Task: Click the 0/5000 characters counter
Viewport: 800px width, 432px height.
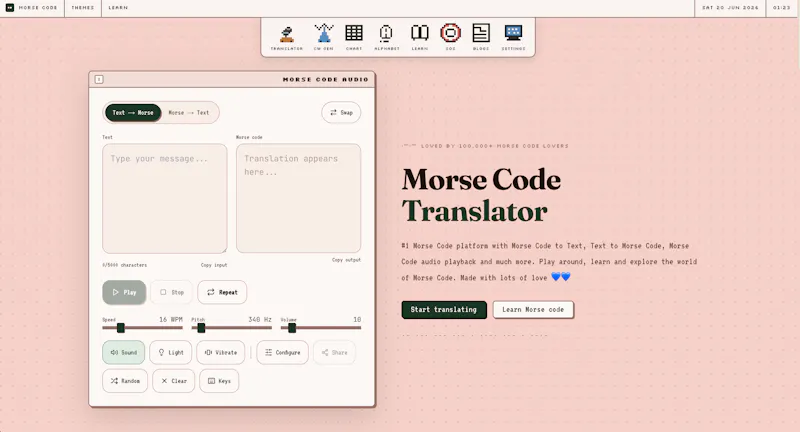Action: [124, 265]
